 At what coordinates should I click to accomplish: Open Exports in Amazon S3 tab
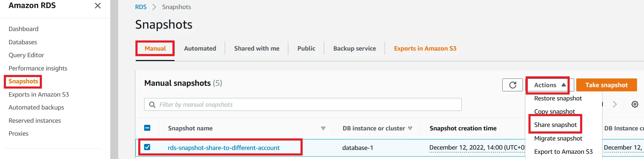pos(425,48)
